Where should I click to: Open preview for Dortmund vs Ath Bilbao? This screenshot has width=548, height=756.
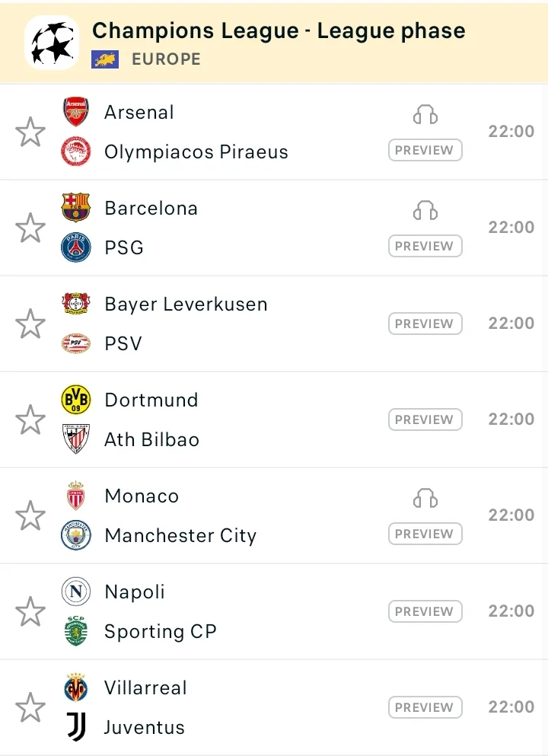425,419
